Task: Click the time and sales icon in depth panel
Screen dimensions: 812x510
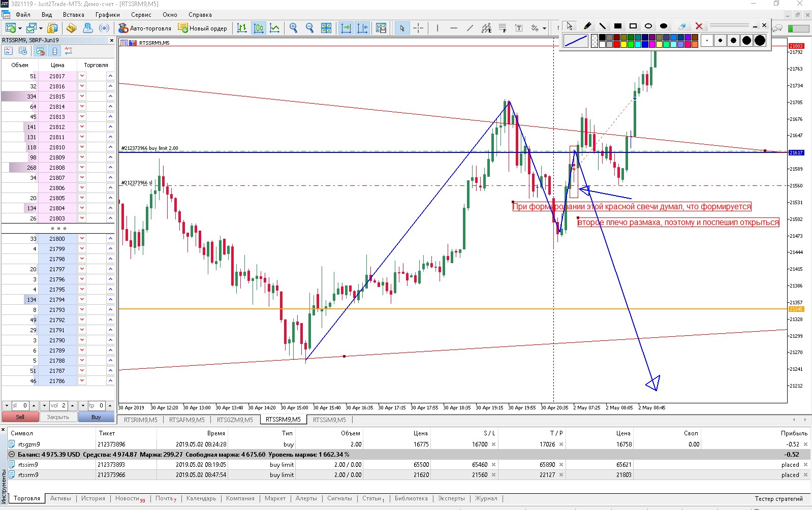Action: pyautogui.click(x=23, y=51)
